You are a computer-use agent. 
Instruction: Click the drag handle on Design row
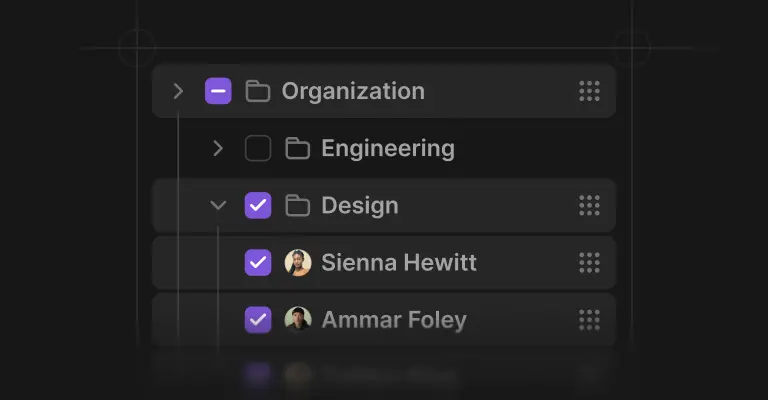pyautogui.click(x=589, y=206)
